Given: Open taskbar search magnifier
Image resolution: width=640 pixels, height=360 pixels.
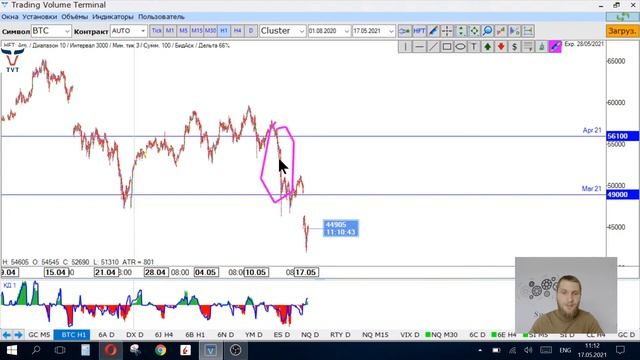Looking at the screenshot, I should (x=36, y=350).
